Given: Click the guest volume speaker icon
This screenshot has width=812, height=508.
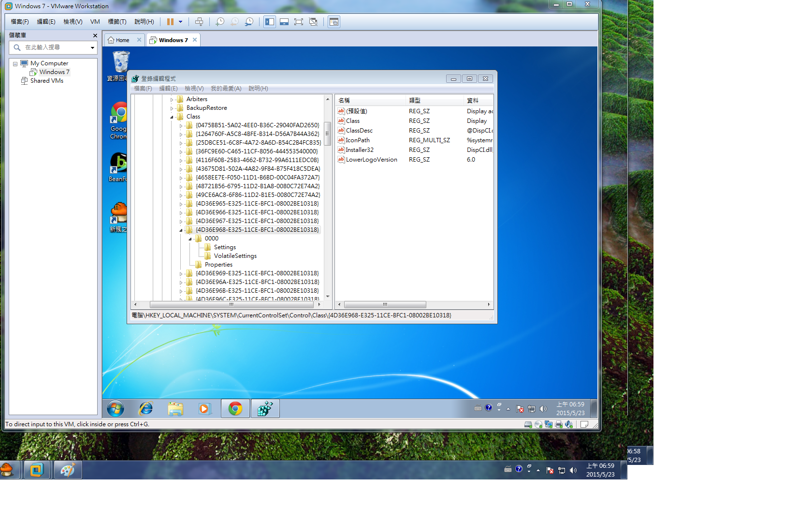Looking at the screenshot, I should click(543, 409).
